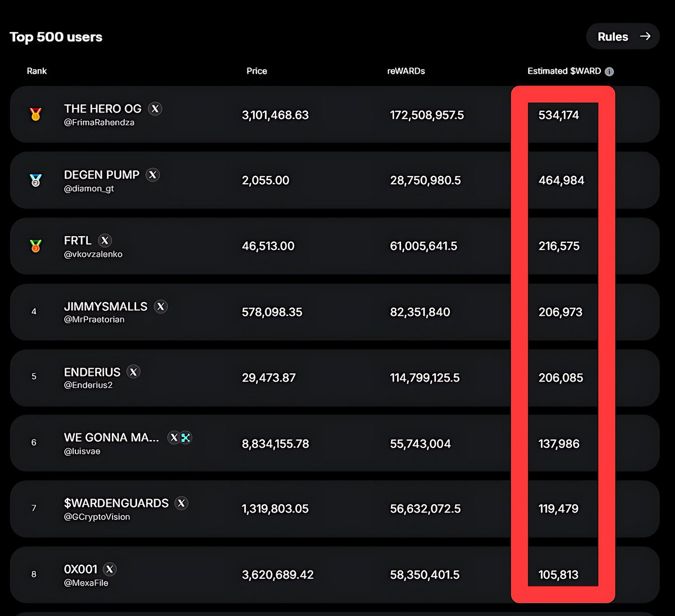Click the Estimated $WARD column header
Screen dimensions: 675x616
(x=564, y=71)
